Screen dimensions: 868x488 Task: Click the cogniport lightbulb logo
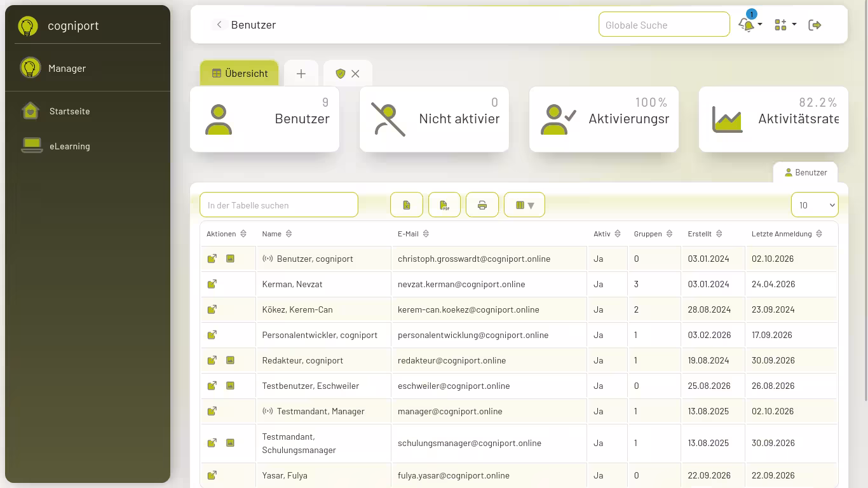coord(27,26)
